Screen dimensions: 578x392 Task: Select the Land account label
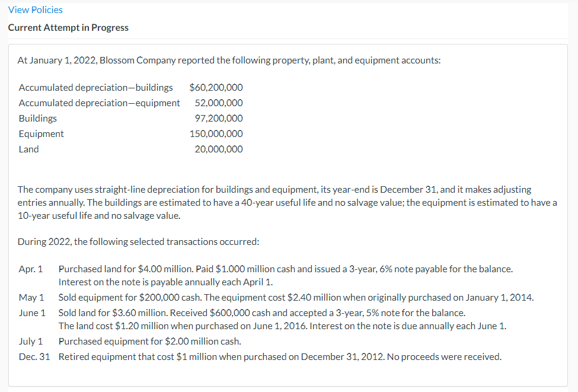[28, 149]
